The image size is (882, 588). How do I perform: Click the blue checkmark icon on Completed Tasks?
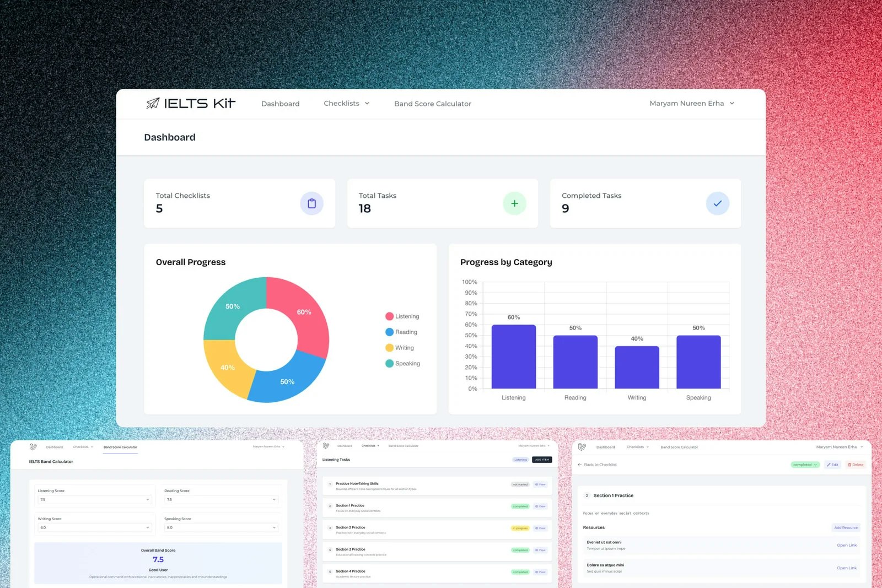tap(717, 203)
